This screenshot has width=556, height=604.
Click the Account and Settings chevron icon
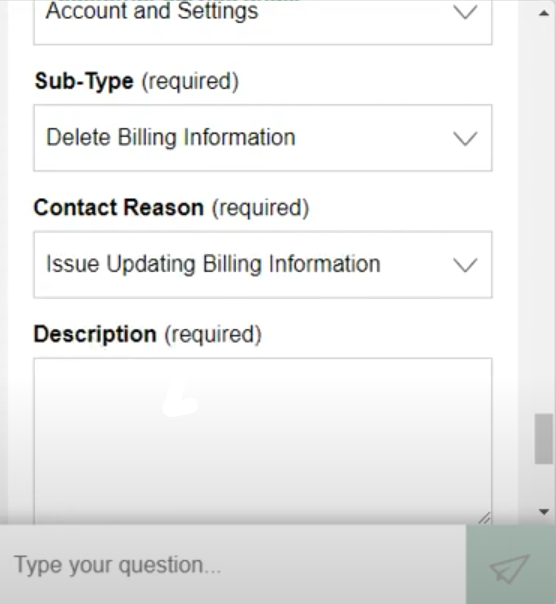[x=465, y=12]
